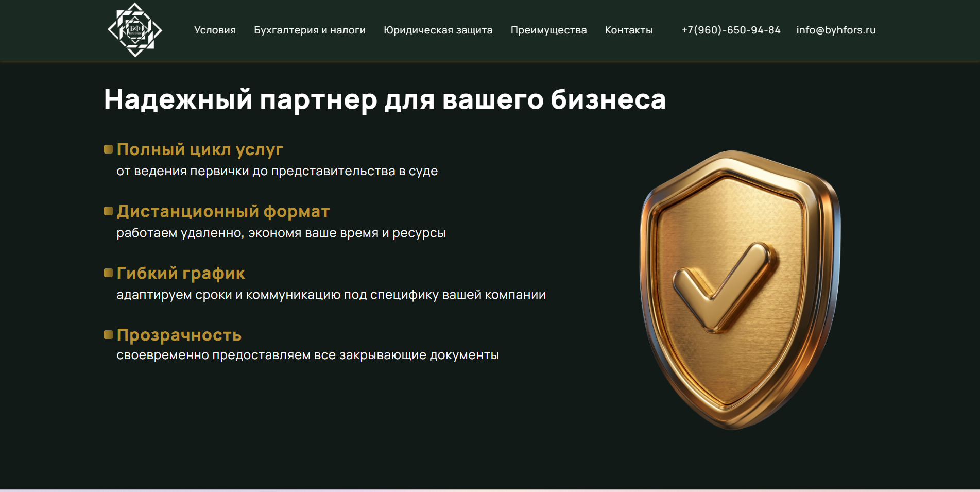Image resolution: width=980 pixels, height=492 pixels.
Task: Click text адаптируем сроки и коммуникацию
Action: pyautogui.click(x=229, y=295)
